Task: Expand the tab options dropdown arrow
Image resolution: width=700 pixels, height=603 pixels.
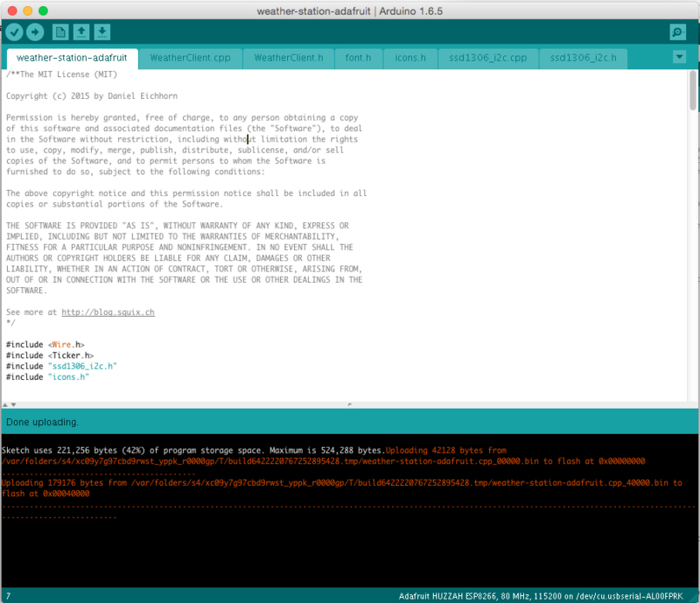Action: (680, 57)
